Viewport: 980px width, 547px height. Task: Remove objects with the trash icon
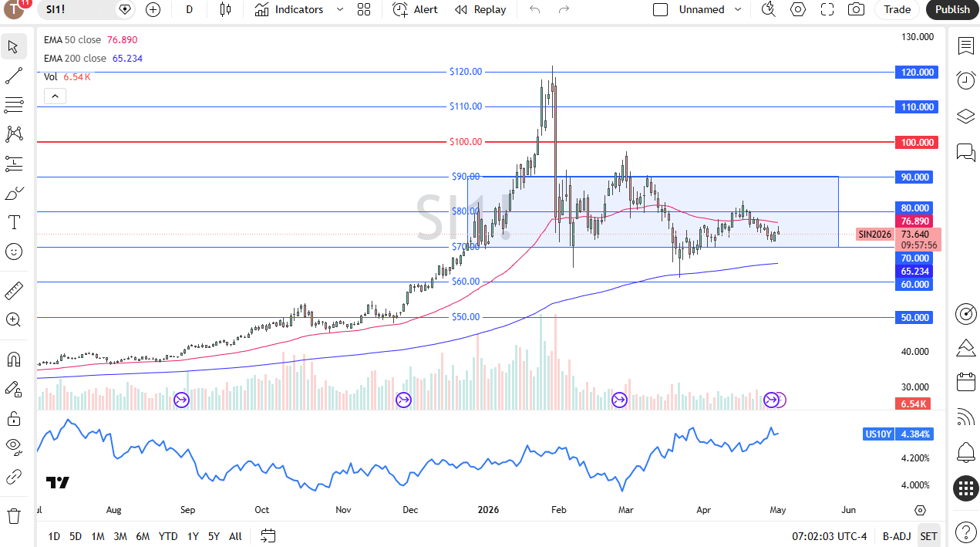pos(14,515)
